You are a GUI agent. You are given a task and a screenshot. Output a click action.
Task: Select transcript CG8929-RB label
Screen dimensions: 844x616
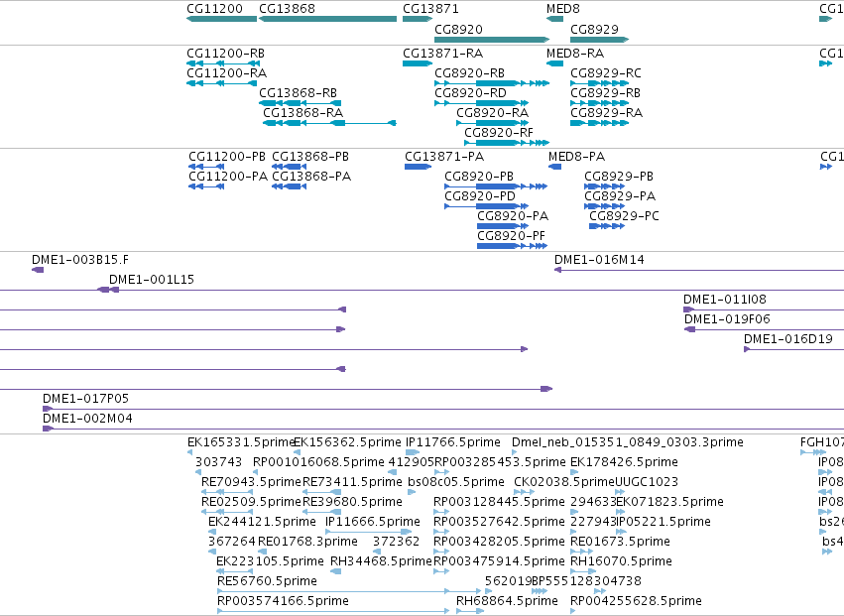(x=606, y=93)
